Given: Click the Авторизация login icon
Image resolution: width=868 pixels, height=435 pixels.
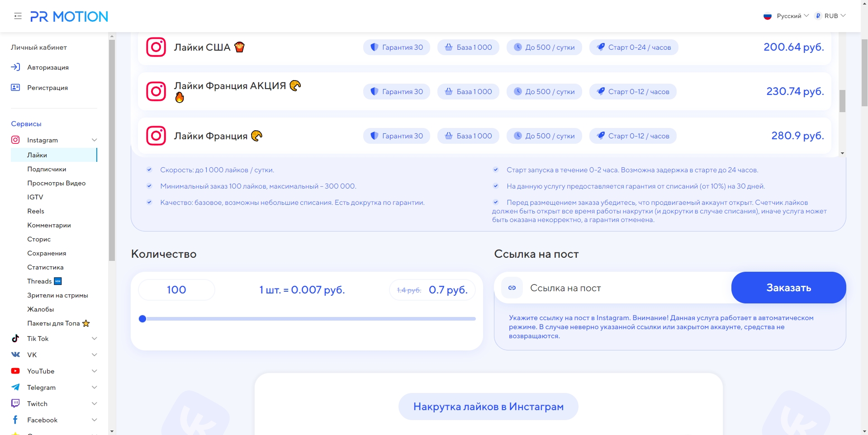Looking at the screenshot, I should 15,67.
